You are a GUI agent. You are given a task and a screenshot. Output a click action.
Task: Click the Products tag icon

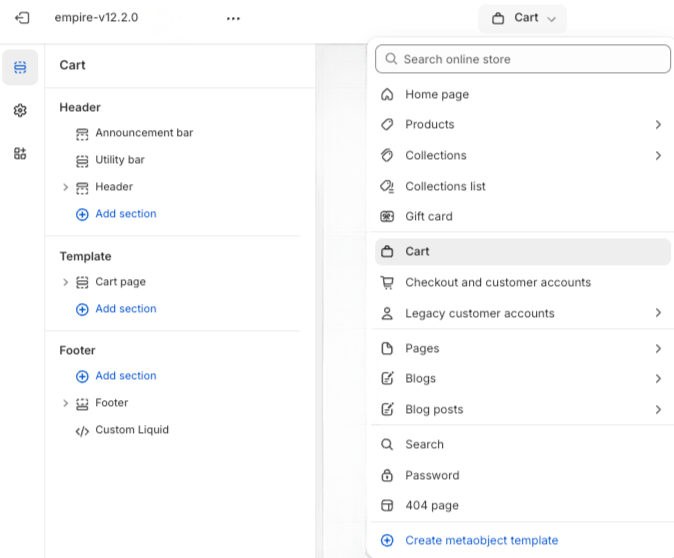point(387,125)
